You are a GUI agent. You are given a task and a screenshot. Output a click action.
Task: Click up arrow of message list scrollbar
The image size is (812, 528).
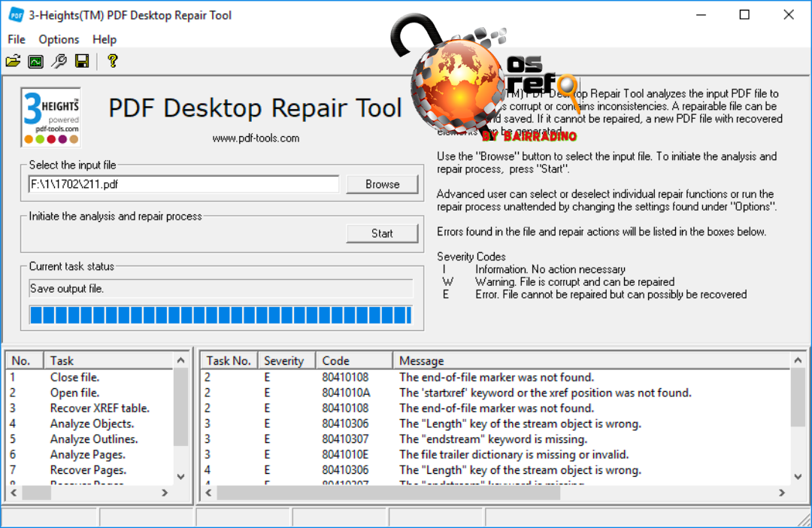click(798, 360)
